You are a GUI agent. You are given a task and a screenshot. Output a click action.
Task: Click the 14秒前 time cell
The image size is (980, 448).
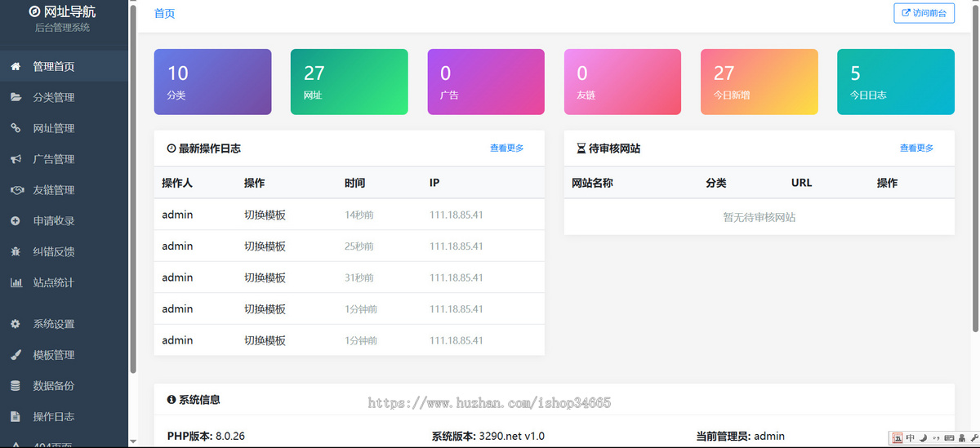(x=359, y=215)
